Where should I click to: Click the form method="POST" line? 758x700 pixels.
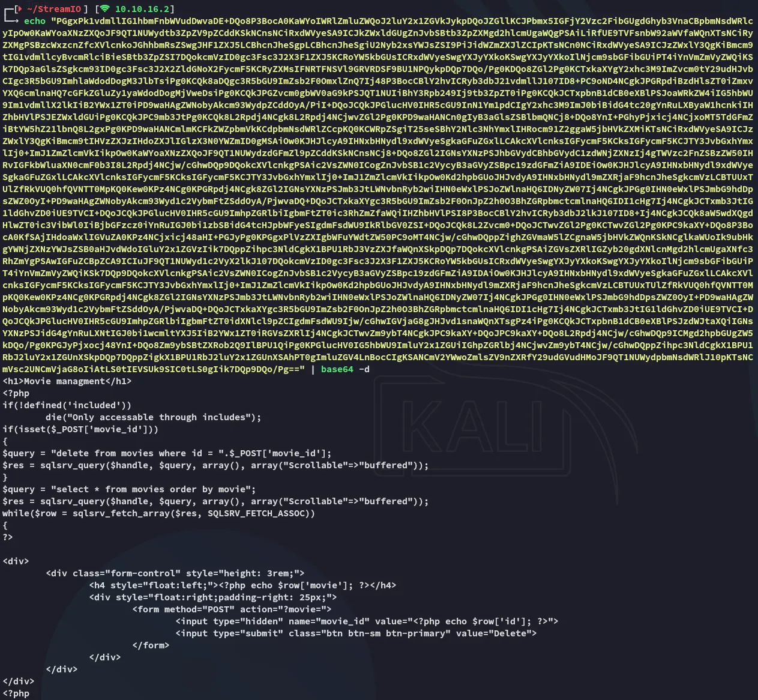[x=232, y=609]
